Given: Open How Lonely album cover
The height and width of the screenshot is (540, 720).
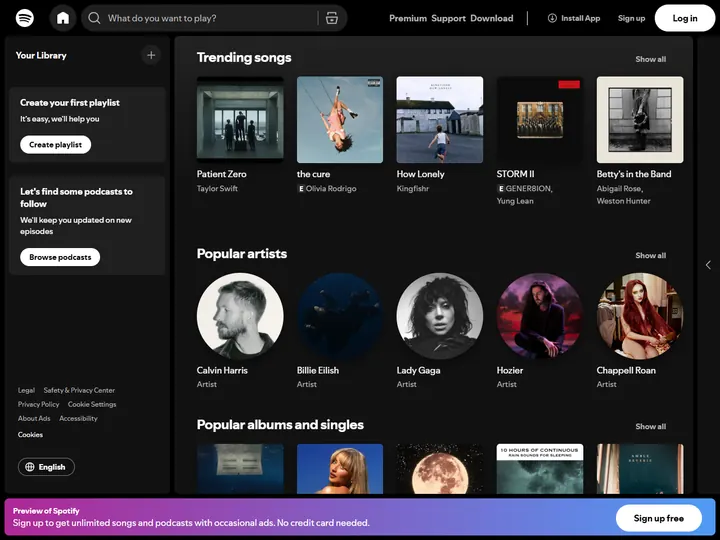Looking at the screenshot, I should click(440, 120).
